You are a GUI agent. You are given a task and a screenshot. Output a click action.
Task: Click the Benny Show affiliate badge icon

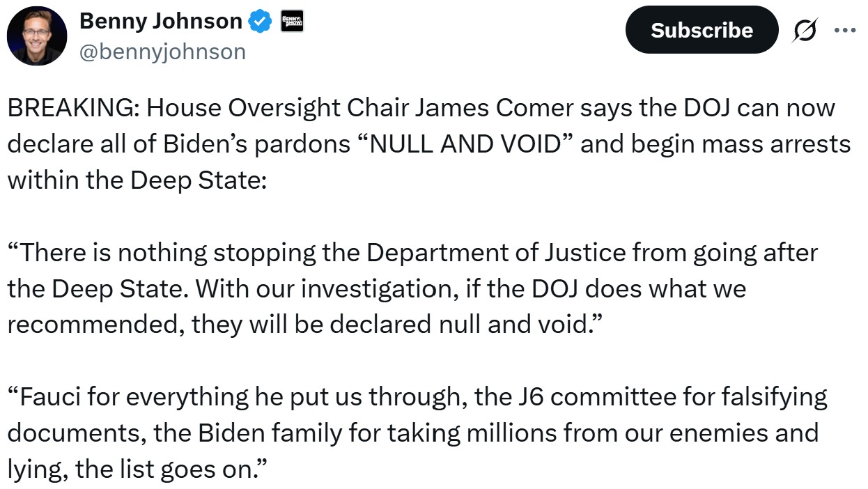(289, 22)
